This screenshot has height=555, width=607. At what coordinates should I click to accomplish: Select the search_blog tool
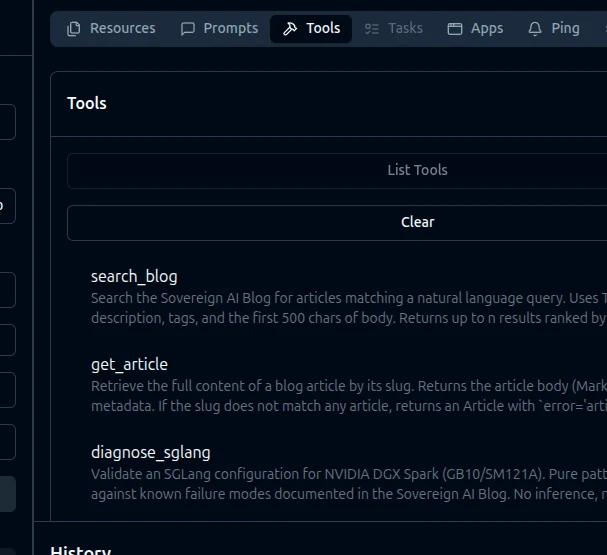134,277
